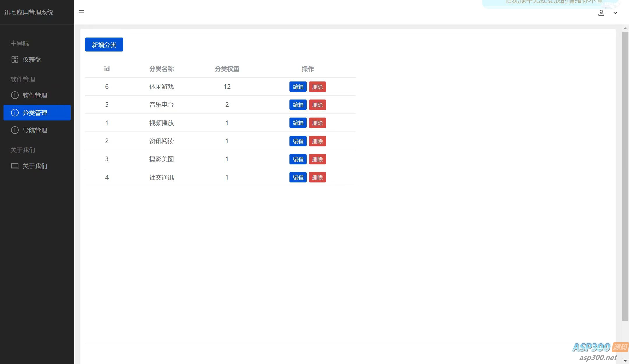629x364 pixels.
Task: Click the 分类管理 info icon
Action: tap(15, 113)
